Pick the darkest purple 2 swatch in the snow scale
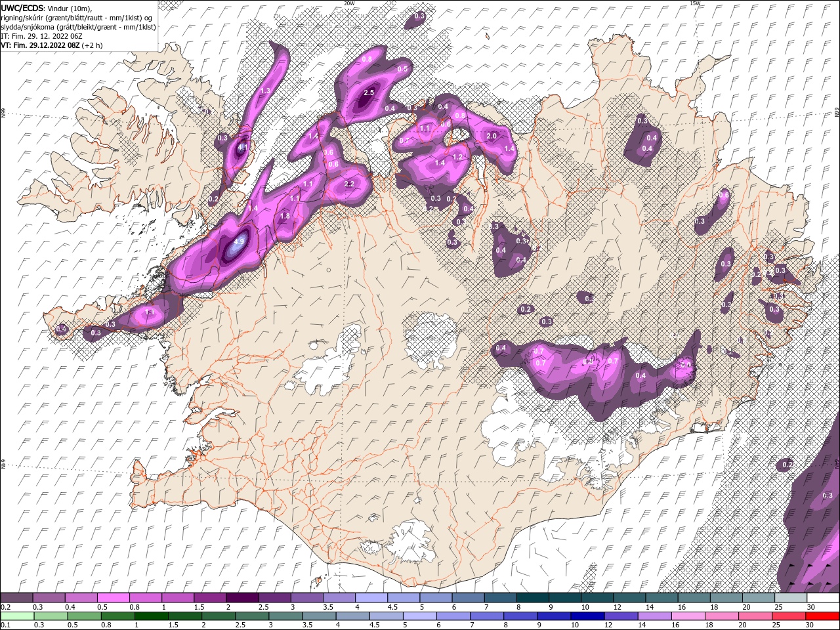 click(242, 598)
